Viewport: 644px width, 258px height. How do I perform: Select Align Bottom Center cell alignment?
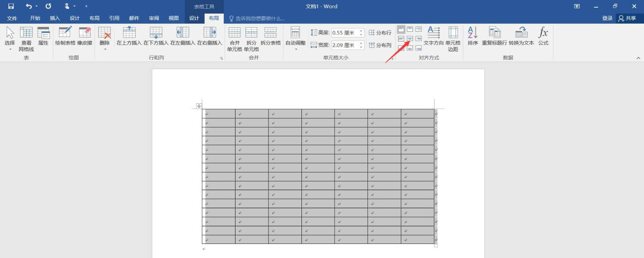point(410,48)
